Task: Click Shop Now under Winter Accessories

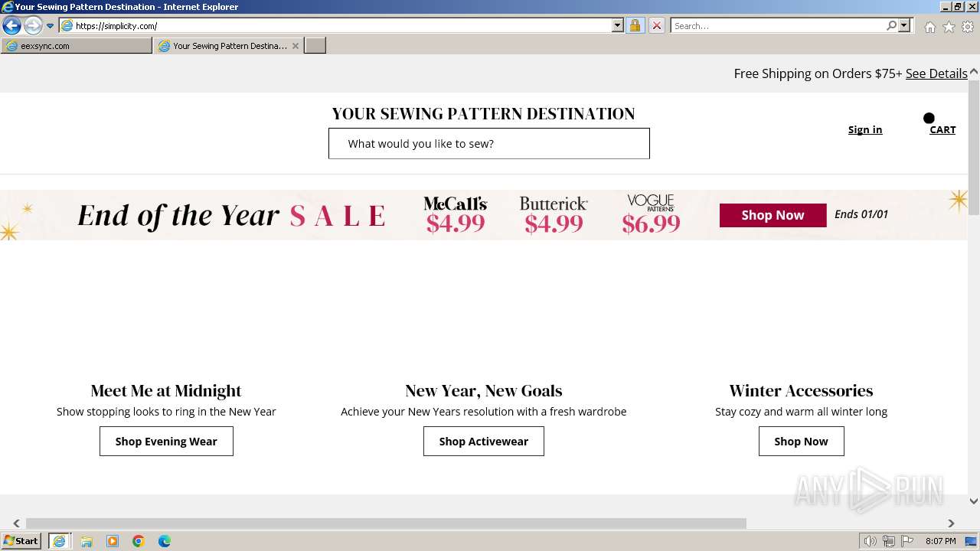Action: [x=801, y=441]
